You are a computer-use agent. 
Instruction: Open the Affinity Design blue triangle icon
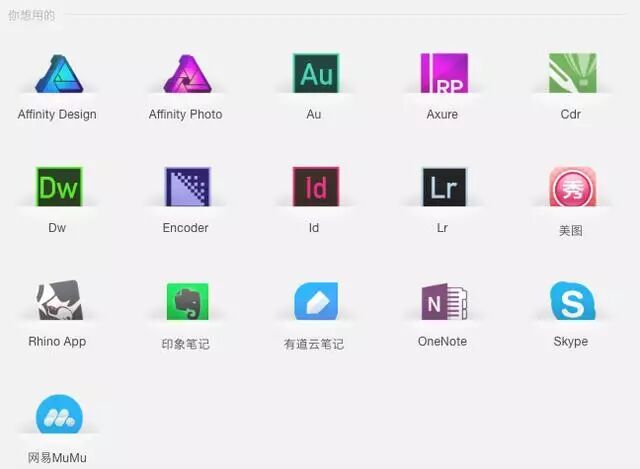[59, 74]
